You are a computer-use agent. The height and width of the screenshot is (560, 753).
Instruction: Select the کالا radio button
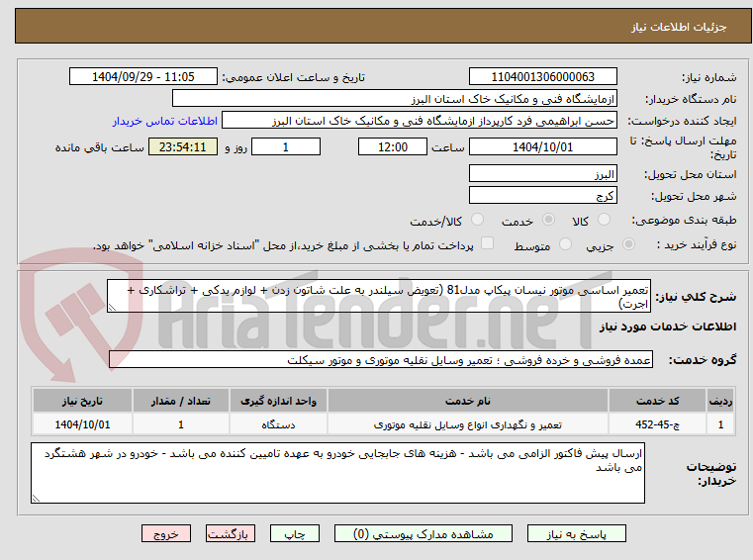604,220
